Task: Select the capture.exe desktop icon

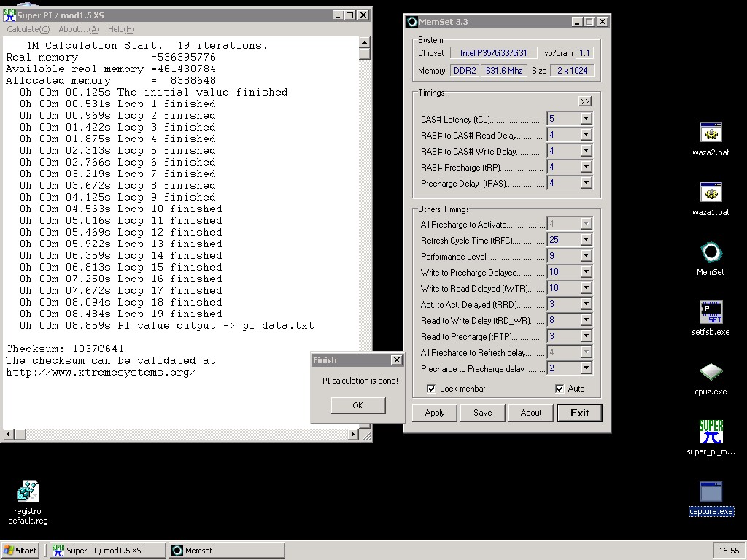Action: coord(711,499)
